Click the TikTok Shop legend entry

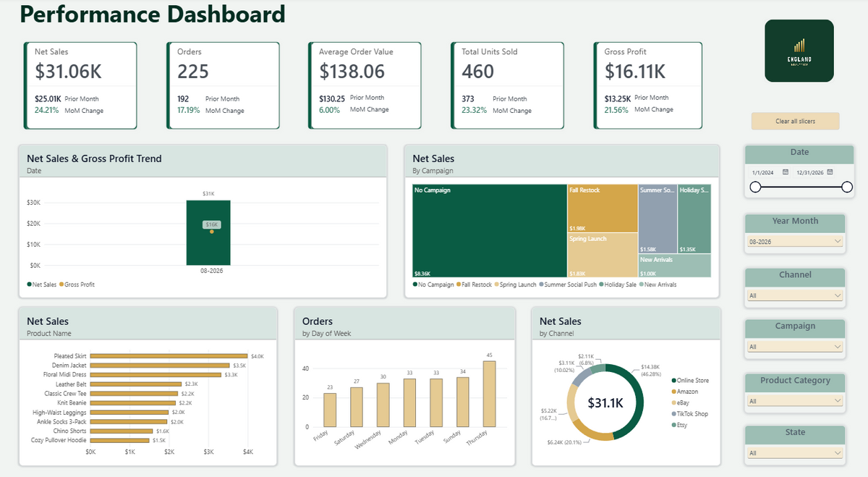689,414
